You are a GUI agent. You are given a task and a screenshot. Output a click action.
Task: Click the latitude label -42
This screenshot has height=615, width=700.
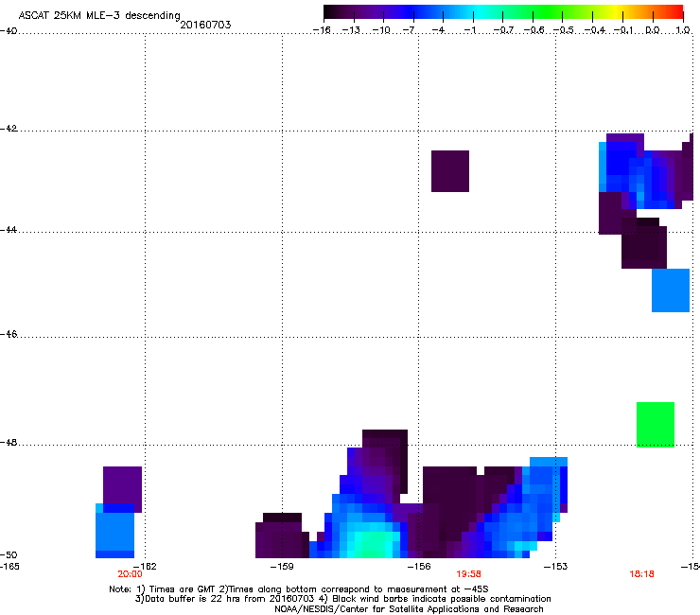click(9, 128)
